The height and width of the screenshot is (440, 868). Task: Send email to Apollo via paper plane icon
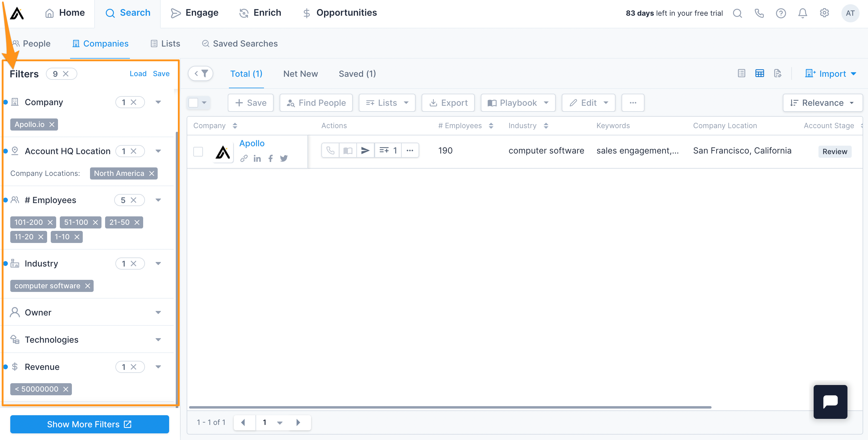coord(365,150)
